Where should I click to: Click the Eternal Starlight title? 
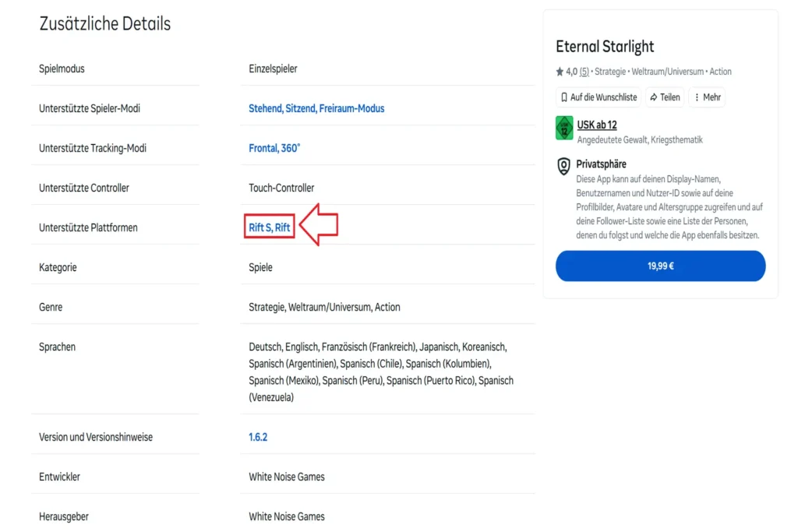pyautogui.click(x=605, y=46)
